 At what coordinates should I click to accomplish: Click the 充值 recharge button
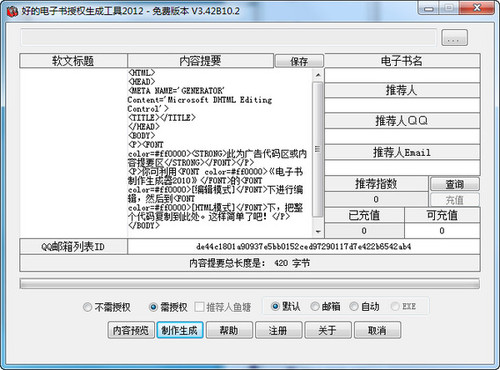click(x=455, y=200)
